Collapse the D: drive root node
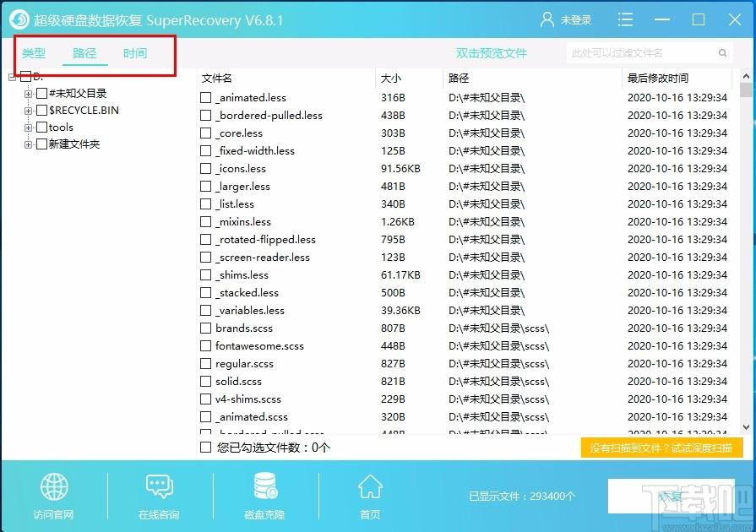This screenshot has width=756, height=532. point(12,77)
